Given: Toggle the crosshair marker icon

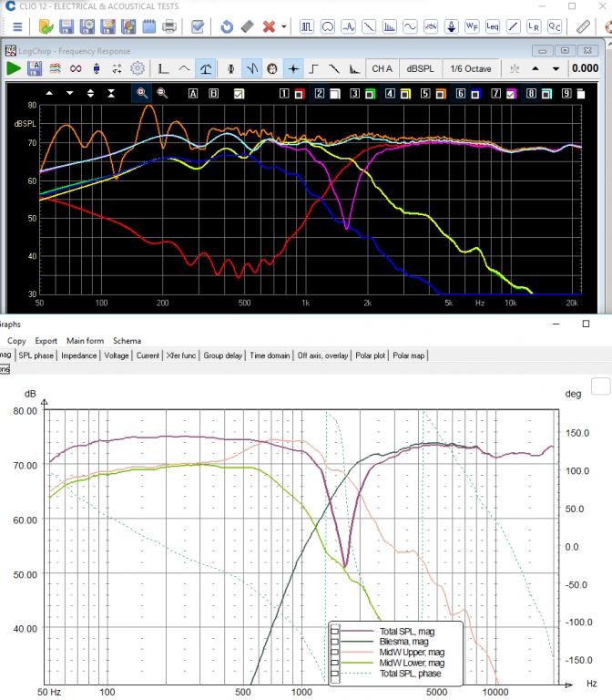Looking at the screenshot, I should tap(293, 68).
